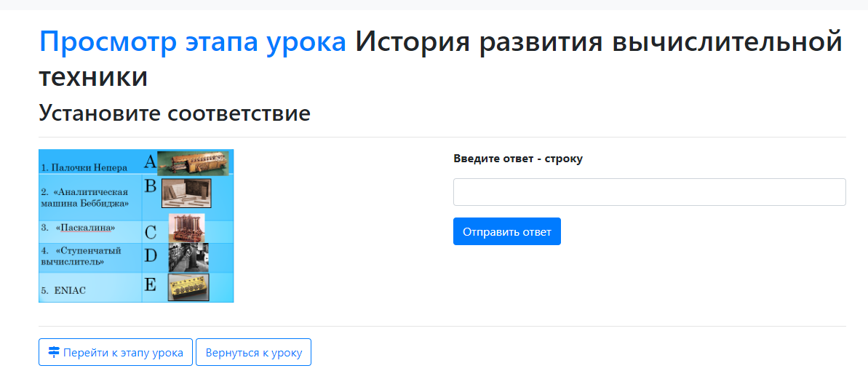
Task: Select the black-and-white photo beside letter D
Action: pyautogui.click(x=188, y=258)
